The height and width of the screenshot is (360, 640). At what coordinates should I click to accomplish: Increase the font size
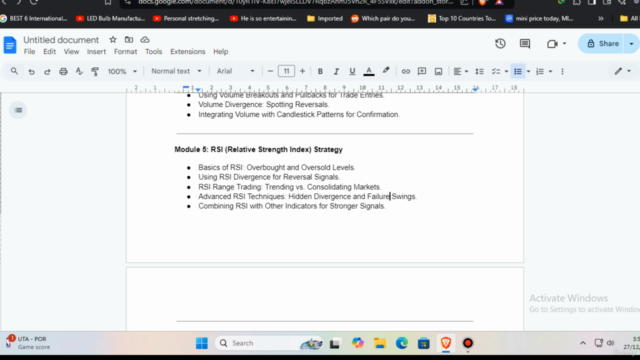302,71
